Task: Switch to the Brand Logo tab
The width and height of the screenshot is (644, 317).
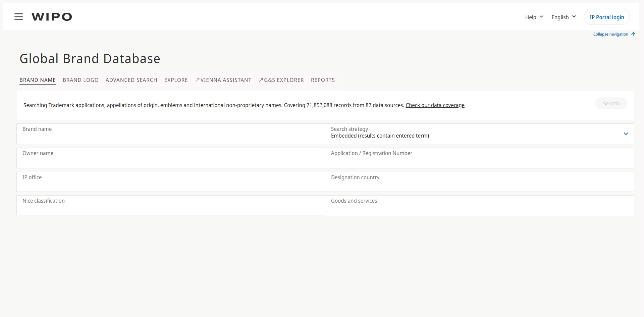Action: tap(80, 80)
